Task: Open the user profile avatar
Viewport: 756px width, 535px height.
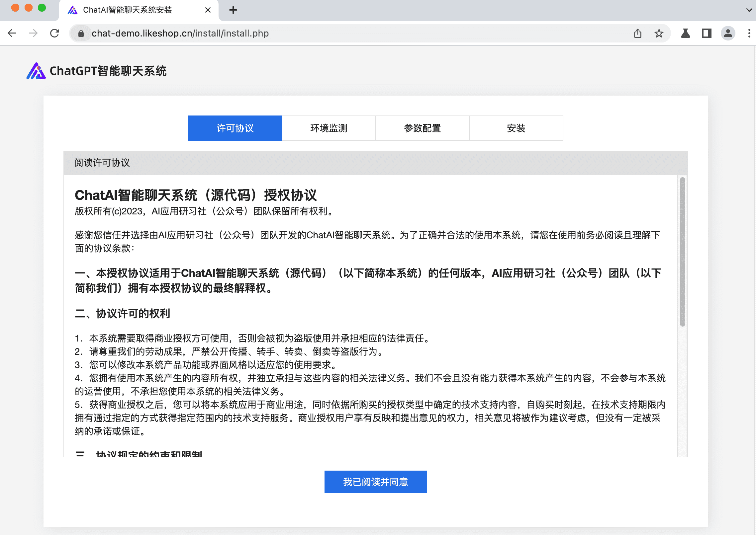Action: point(728,33)
